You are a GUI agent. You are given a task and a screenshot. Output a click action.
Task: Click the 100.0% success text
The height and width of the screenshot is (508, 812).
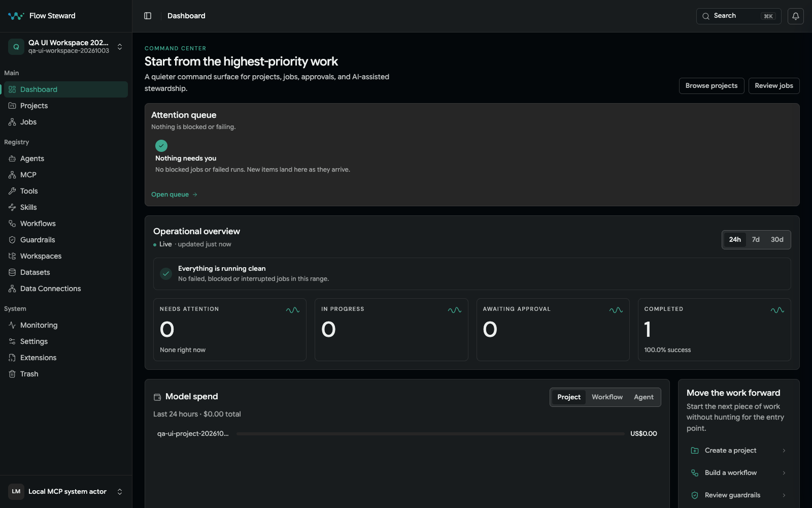(667, 350)
